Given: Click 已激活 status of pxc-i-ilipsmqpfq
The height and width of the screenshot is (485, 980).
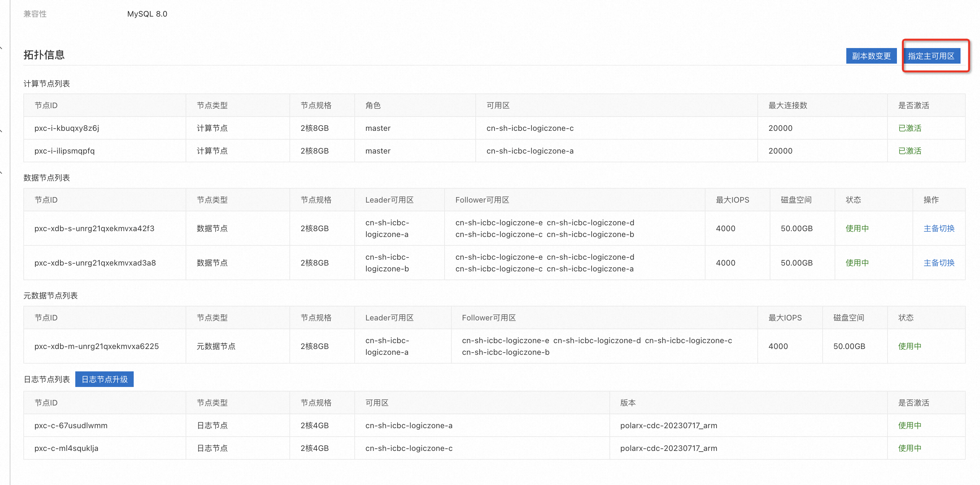Looking at the screenshot, I should (x=909, y=151).
